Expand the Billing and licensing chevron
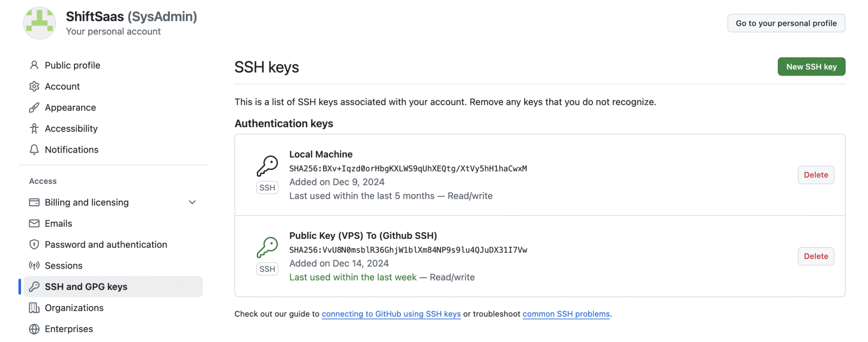868x342 pixels. 192,202
